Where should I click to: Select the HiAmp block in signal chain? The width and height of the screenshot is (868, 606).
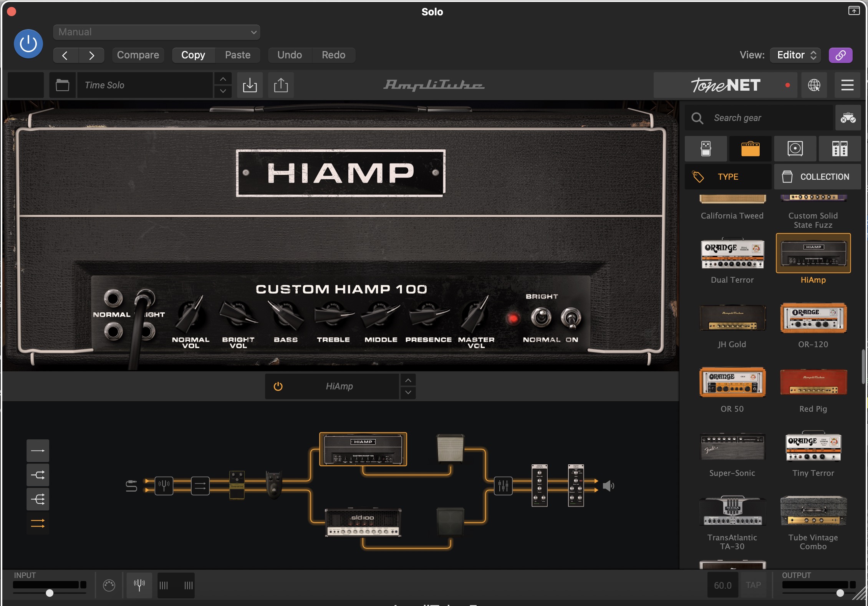[x=363, y=449]
